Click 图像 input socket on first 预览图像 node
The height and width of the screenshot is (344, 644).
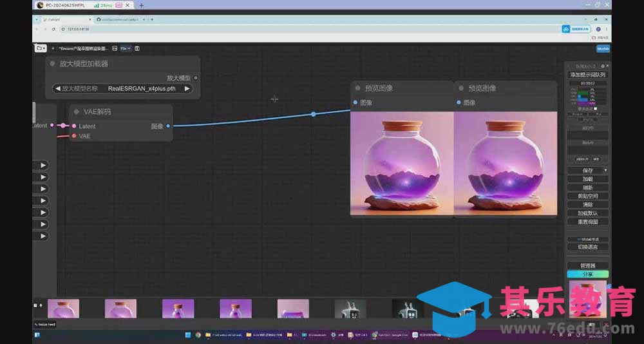(x=355, y=102)
